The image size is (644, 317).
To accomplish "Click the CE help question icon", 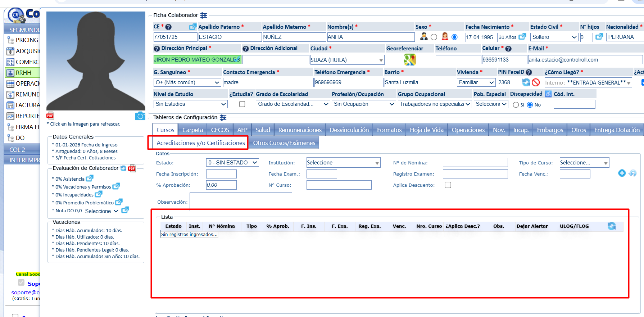I will [x=168, y=27].
